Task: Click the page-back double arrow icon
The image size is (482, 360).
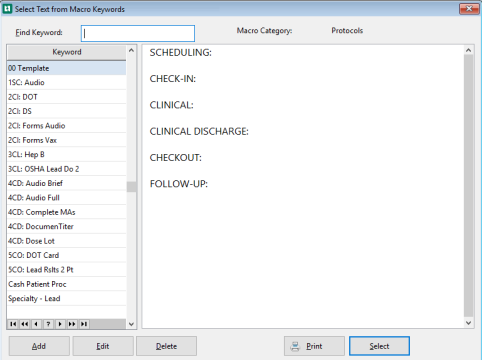Action: point(25,324)
